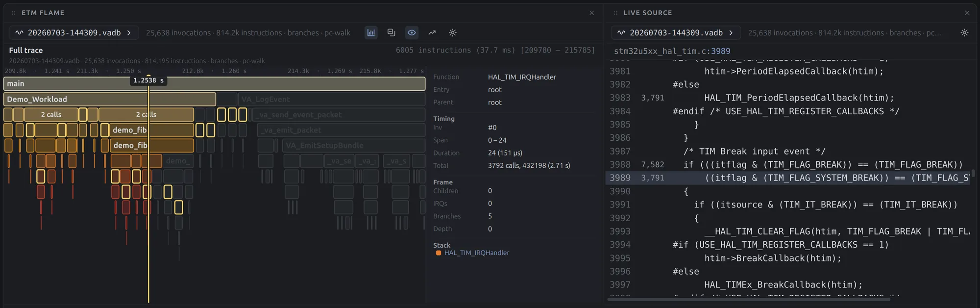Select the VA_LogEvent flame frame
The width and height of the screenshot is (980, 308).
[x=331, y=99]
